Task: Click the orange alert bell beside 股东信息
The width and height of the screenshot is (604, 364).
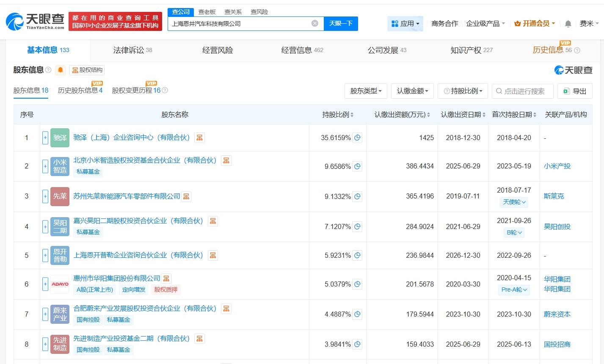Action: 61,70
